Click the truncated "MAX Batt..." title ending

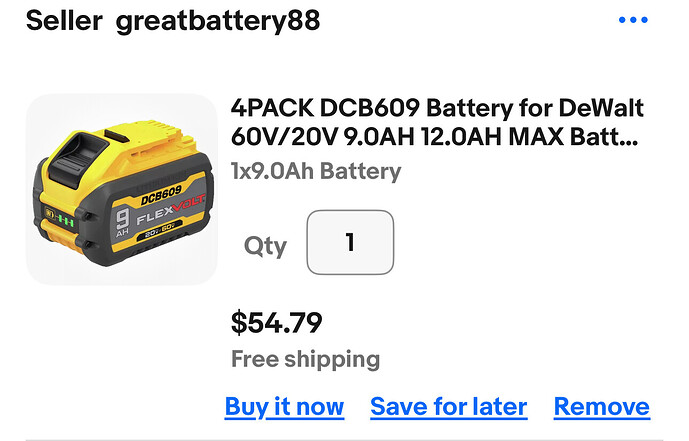(x=573, y=137)
